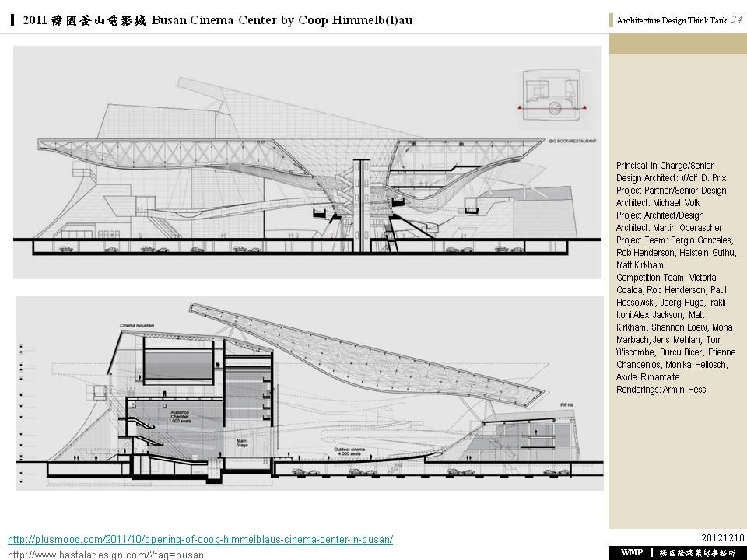Click the tan color band in sidebar
The width and height of the screenshot is (747, 560).
click(678, 44)
